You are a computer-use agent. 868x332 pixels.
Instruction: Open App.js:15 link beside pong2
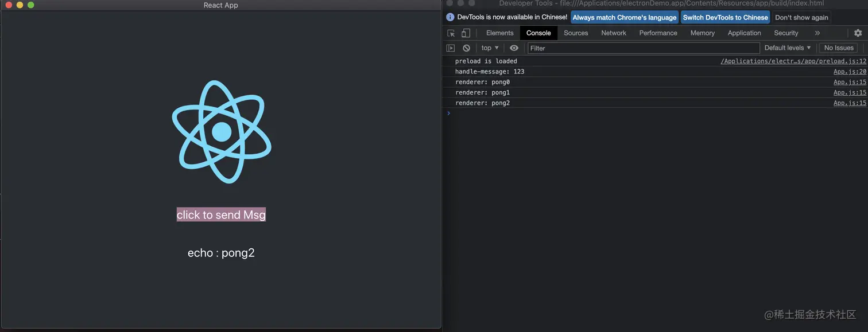(x=850, y=103)
